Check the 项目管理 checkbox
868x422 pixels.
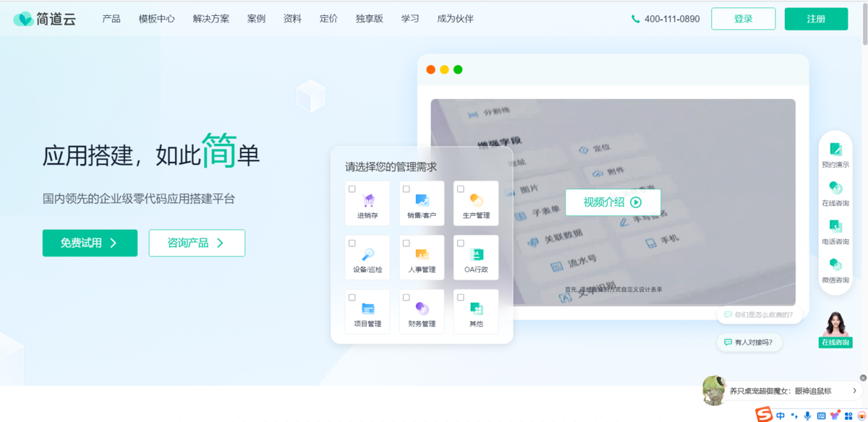352,297
